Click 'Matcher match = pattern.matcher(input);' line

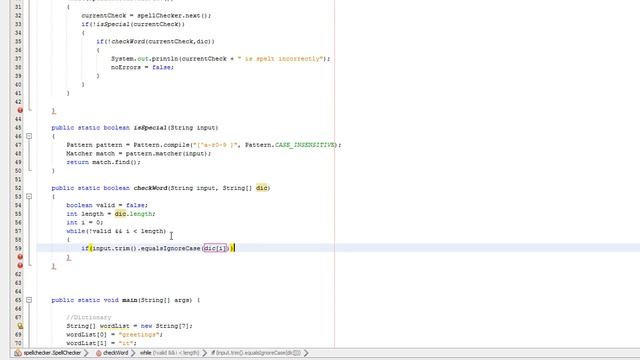click(x=139, y=153)
